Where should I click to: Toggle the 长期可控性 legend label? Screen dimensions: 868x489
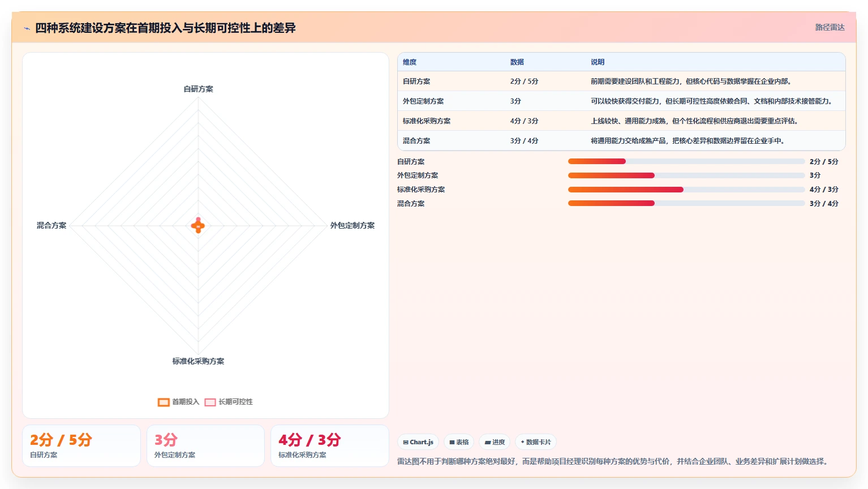[235, 402]
